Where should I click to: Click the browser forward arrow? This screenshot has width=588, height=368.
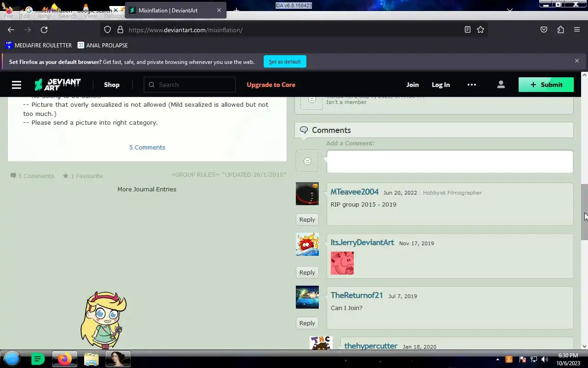(x=28, y=29)
